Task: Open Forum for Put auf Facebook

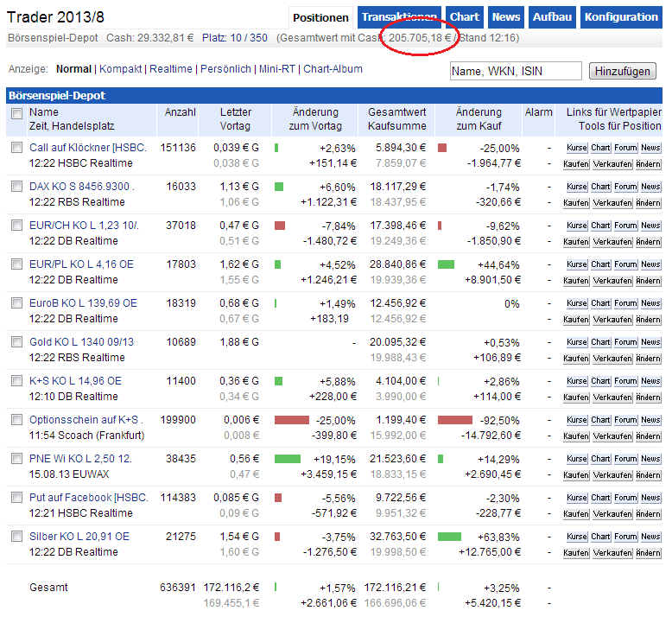Action: pos(625,498)
